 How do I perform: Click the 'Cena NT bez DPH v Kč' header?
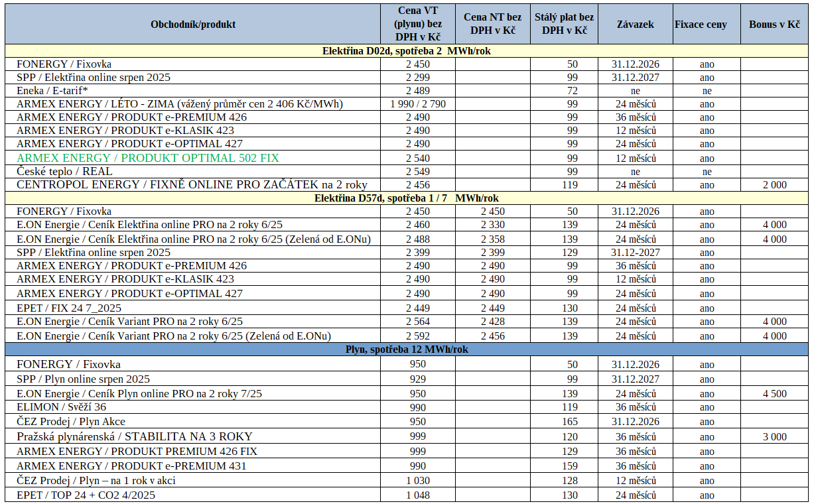coord(492,25)
